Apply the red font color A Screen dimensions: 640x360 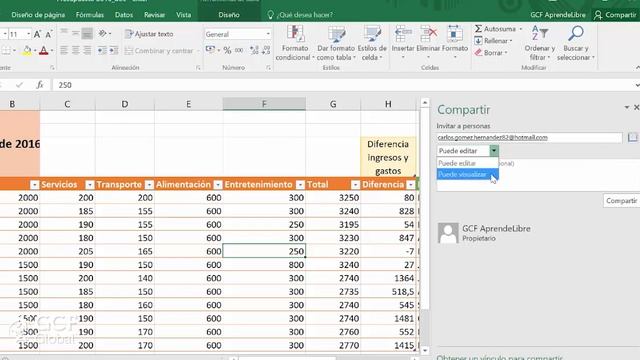click(x=44, y=51)
